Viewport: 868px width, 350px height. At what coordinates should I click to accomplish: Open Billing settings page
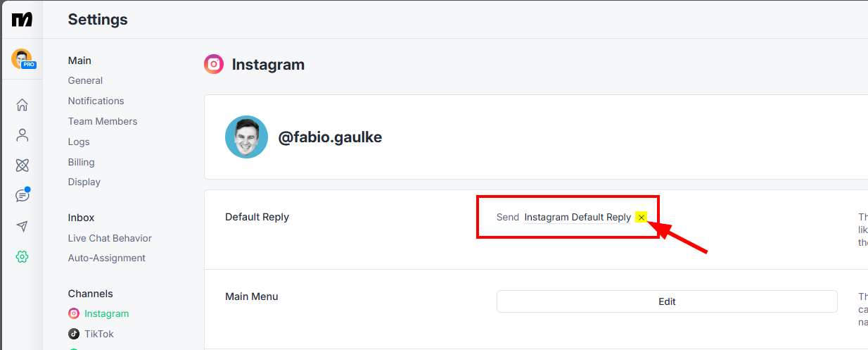click(x=81, y=162)
